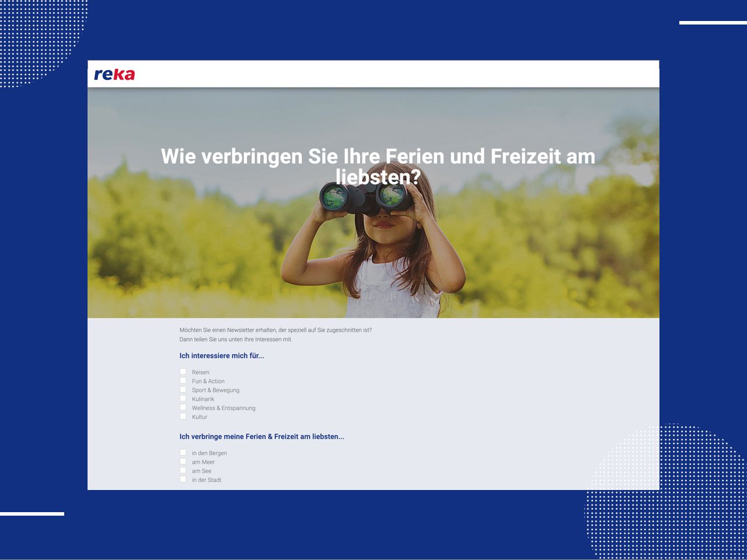Screen dimensions: 747x560
Task: Click the heading Ich interessiere mich für...
Action: (x=222, y=356)
